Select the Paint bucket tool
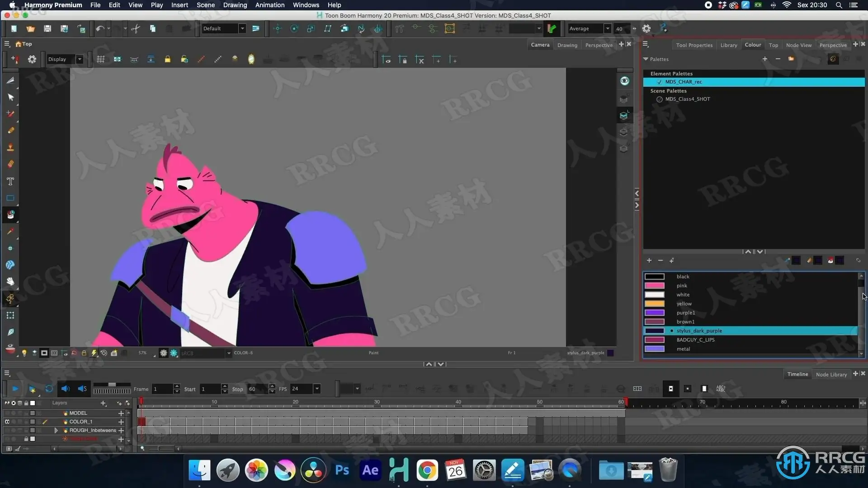Image resolution: width=868 pixels, height=488 pixels. tap(10, 215)
